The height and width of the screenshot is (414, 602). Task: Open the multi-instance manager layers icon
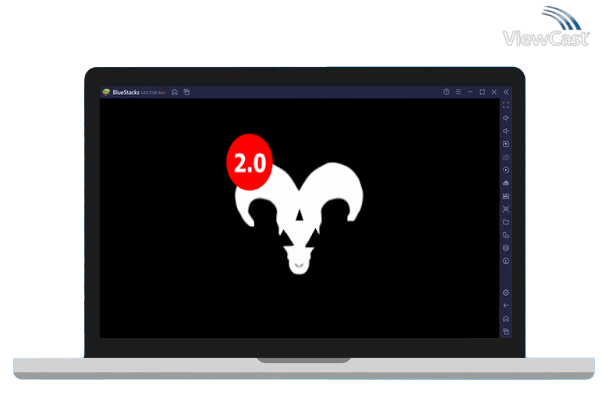tap(506, 248)
